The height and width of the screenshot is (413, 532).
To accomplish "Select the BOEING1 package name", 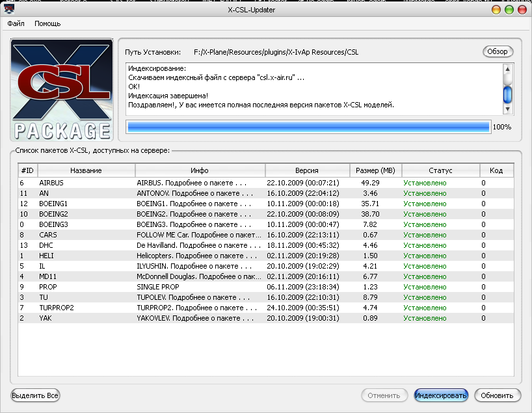I will click(x=53, y=204).
